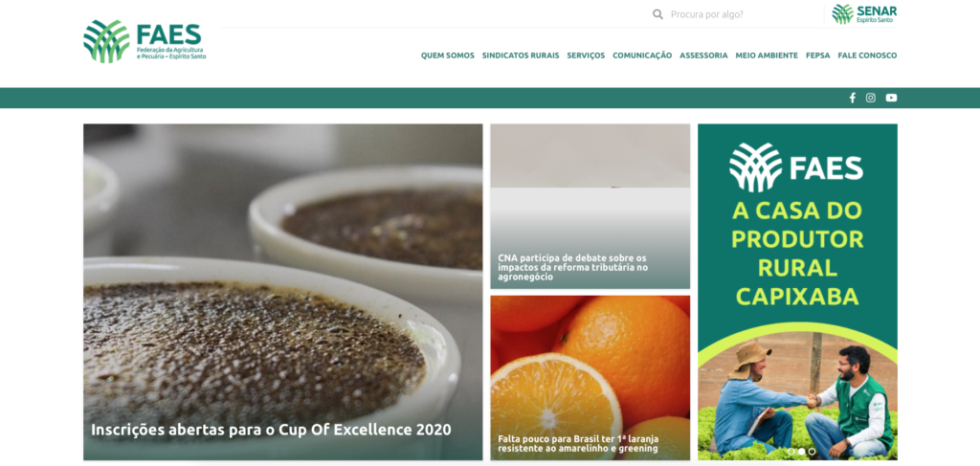Click the white FAES logo on banner
The height and width of the screenshot is (466, 980).
click(796, 167)
